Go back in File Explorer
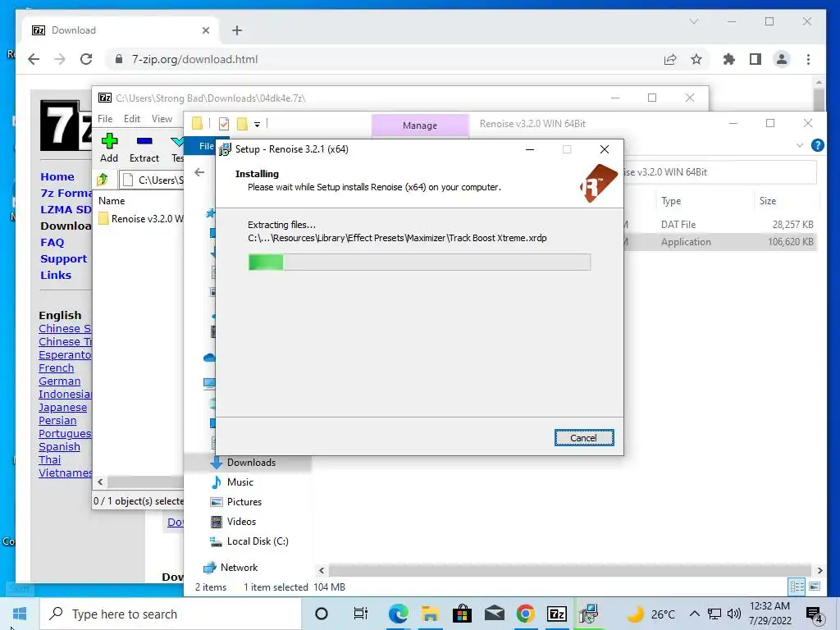Viewport: 840px width, 630px height. coord(199,172)
